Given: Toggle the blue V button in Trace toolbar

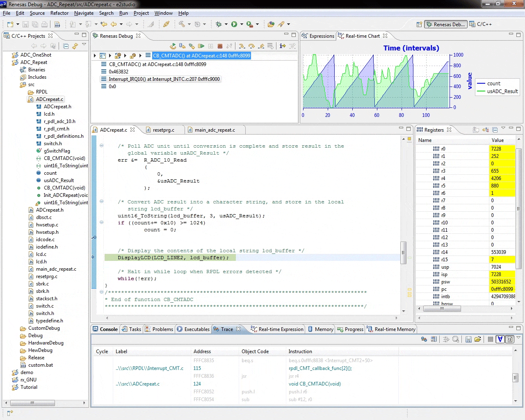Looking at the screenshot, I should (500, 339).
